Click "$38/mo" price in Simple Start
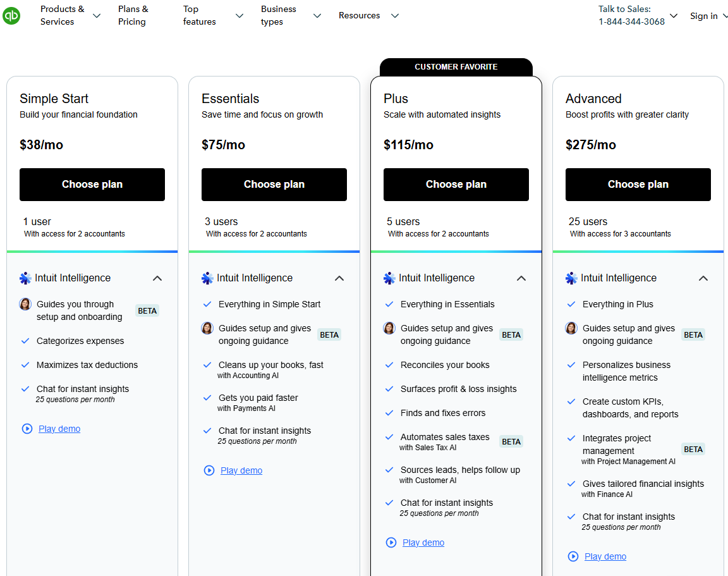Viewport: 728px width, 576px height. click(41, 145)
